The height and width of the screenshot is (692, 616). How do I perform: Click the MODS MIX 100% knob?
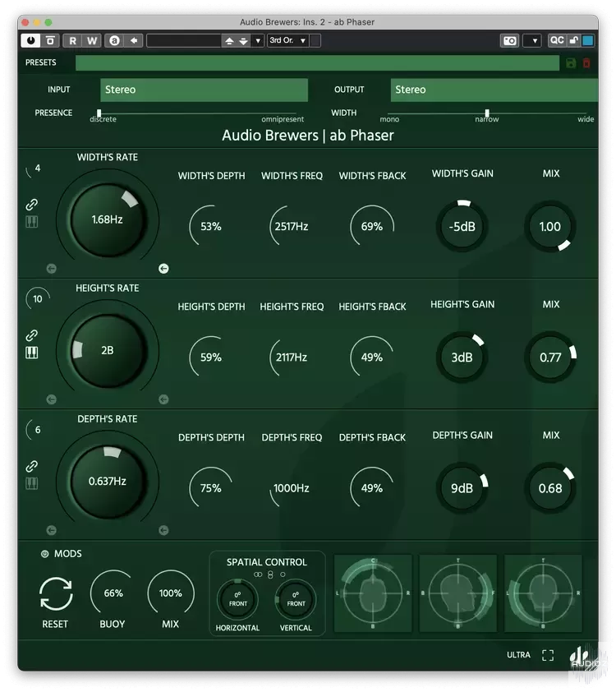171,593
